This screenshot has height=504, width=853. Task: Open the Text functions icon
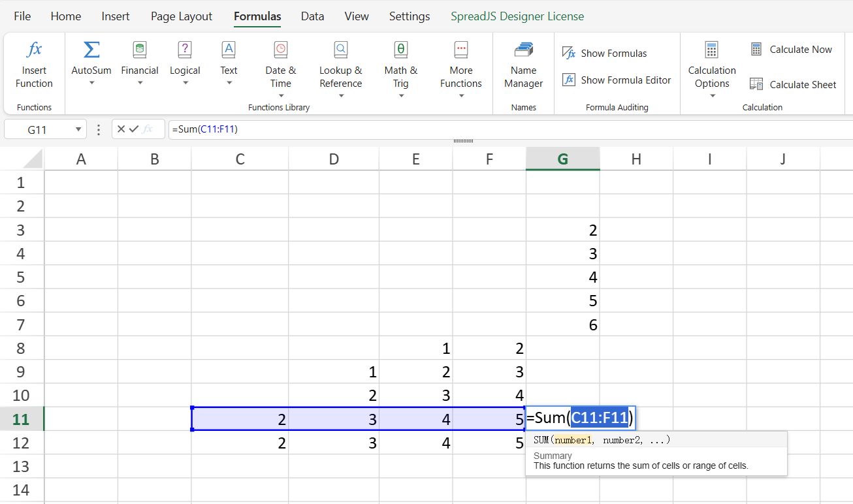point(229,49)
